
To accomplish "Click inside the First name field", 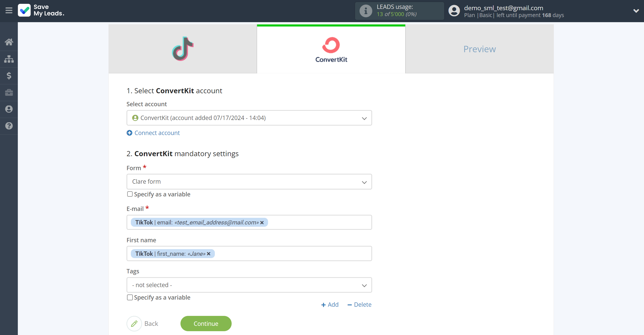I will 249,253.
